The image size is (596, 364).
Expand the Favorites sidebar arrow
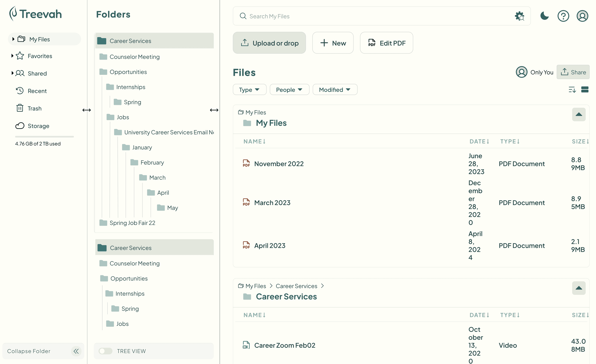(12, 56)
